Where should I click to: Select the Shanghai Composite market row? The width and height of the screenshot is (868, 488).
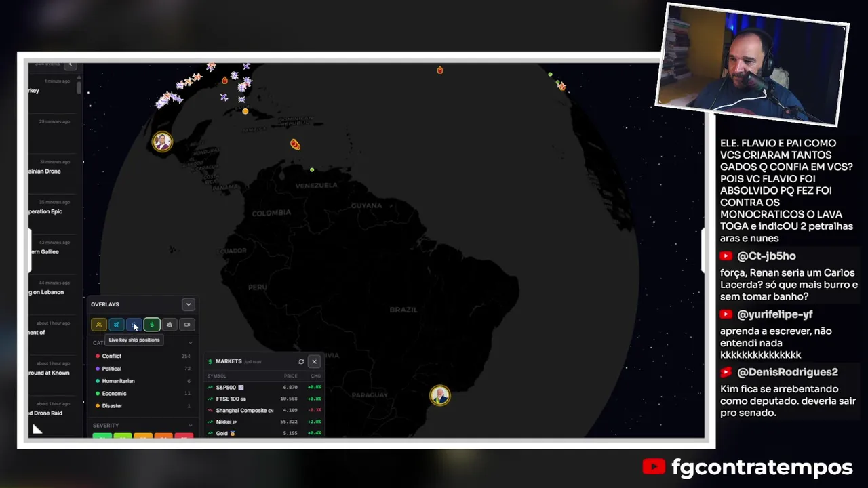264,410
